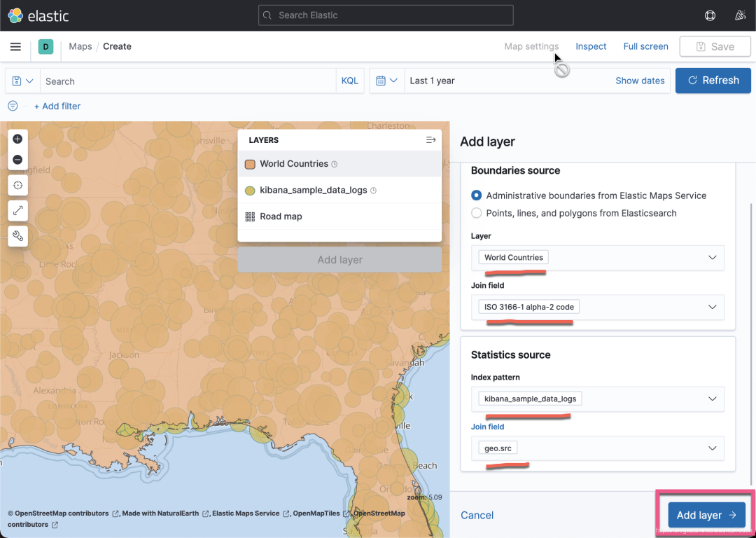The width and height of the screenshot is (756, 538).
Task: Open the map tools wrench icon
Action: point(17,237)
